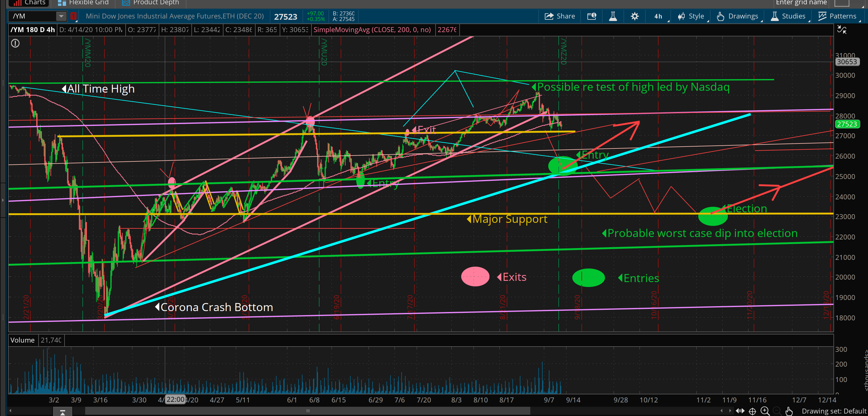Open chart settings gear icon
Screen dimensions: 868x416
click(x=635, y=16)
